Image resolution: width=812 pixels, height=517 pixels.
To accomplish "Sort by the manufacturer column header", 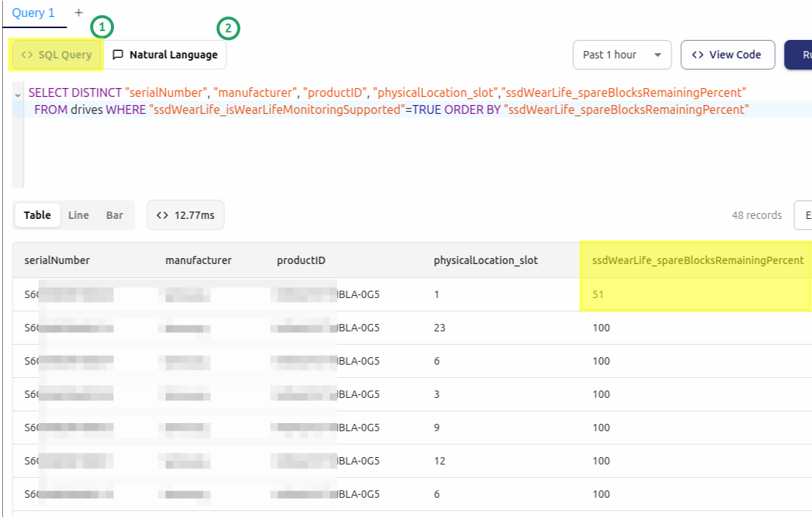I will 198,260.
